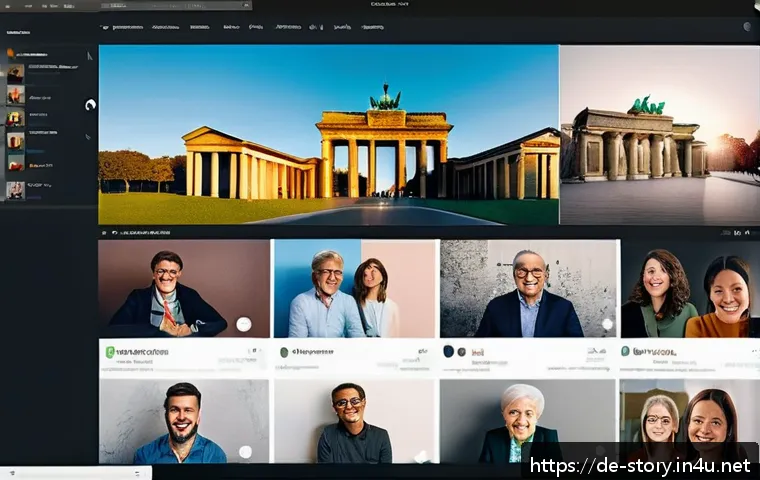760x480 pixels.
Task: Open the photo of two smiling women on dark background
Action: pos(690,288)
